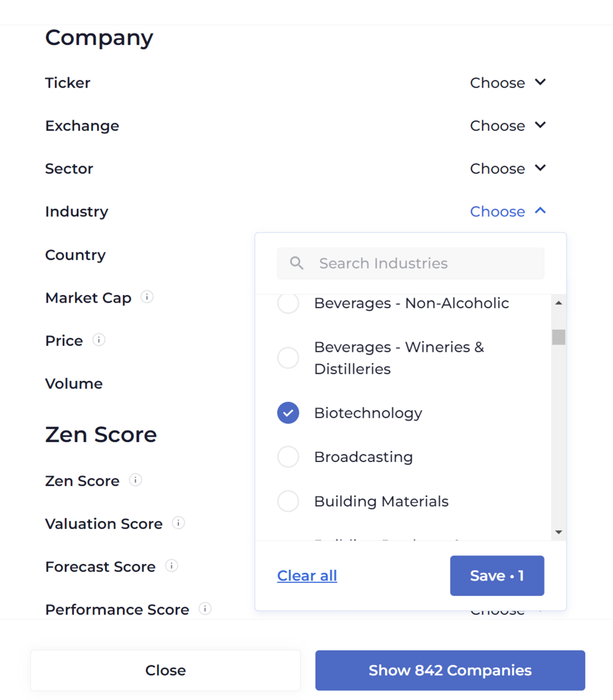
Task: Click the Market Cap info icon
Action: point(147,297)
